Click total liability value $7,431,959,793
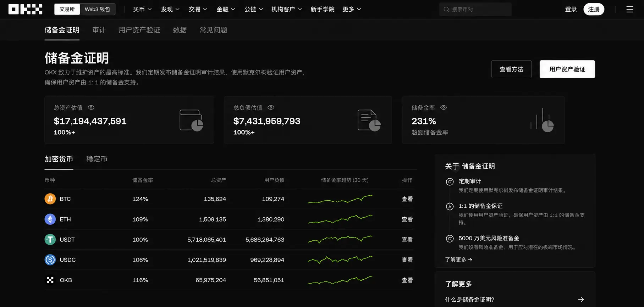Viewport: 644px width, 307px height. click(x=267, y=121)
